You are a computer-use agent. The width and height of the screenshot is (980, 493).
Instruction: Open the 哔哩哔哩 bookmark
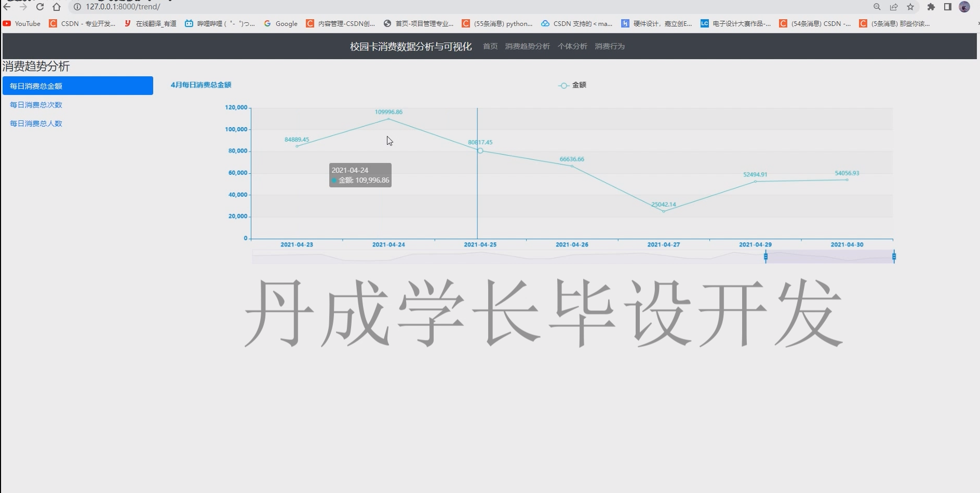[x=189, y=23]
